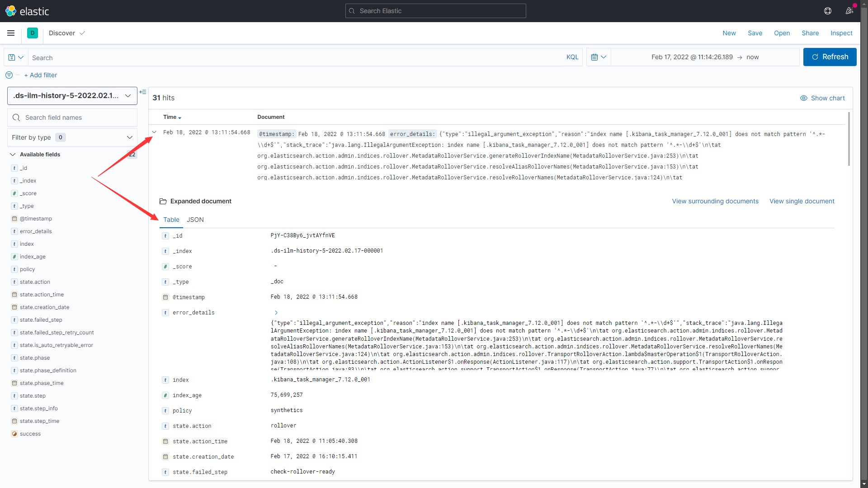Focus the Search Elastic global bar
This screenshot has height=488, width=868.
[x=436, y=11]
